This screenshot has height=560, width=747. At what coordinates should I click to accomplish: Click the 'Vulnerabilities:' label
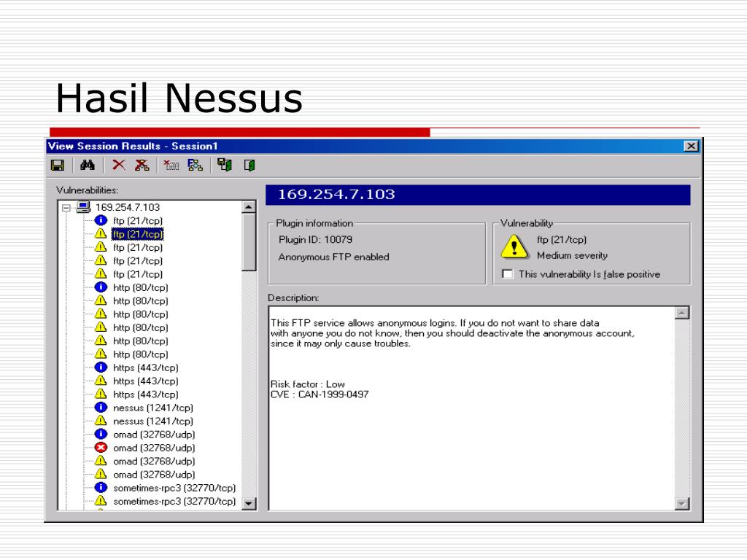click(88, 190)
